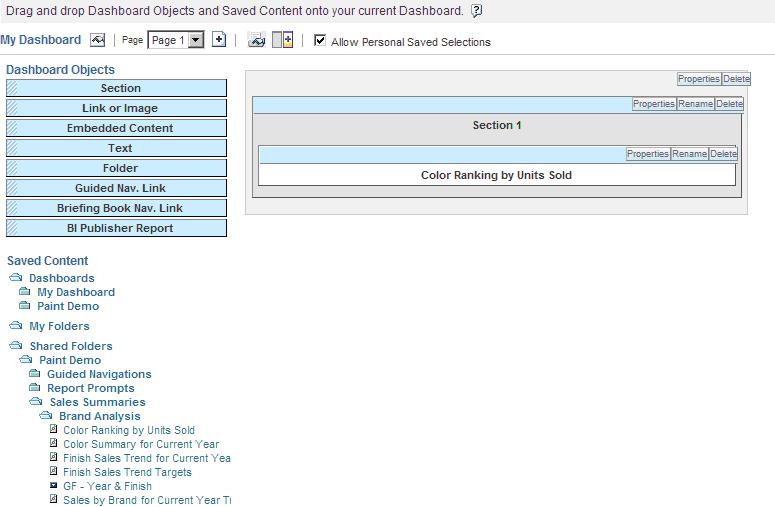The height and width of the screenshot is (507, 775).
Task: Select the Section dashboard object
Action: coord(120,88)
